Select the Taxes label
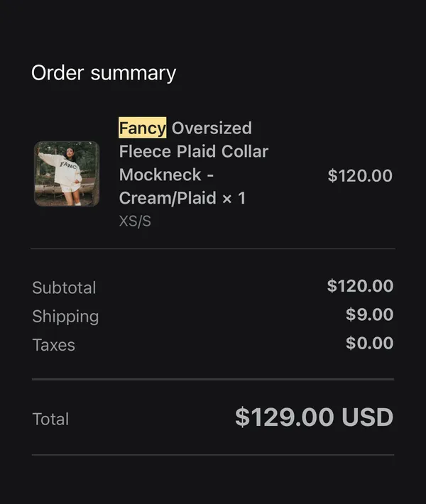426x504 pixels. [54, 345]
